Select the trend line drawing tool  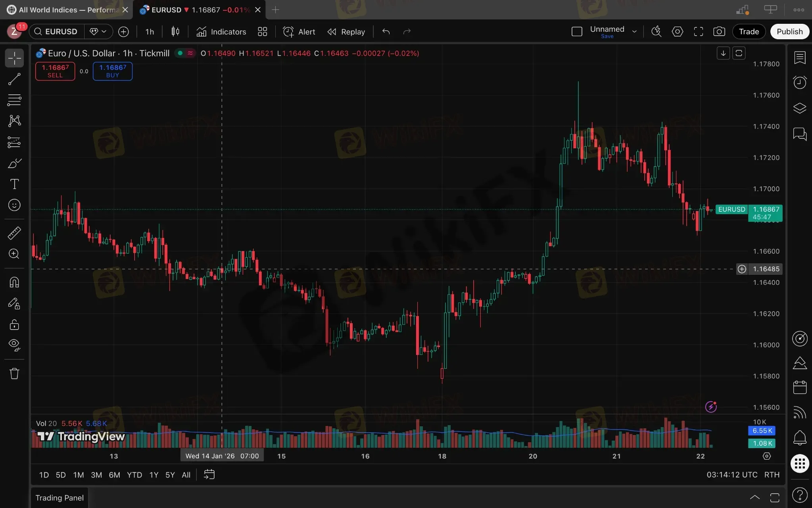(14, 79)
